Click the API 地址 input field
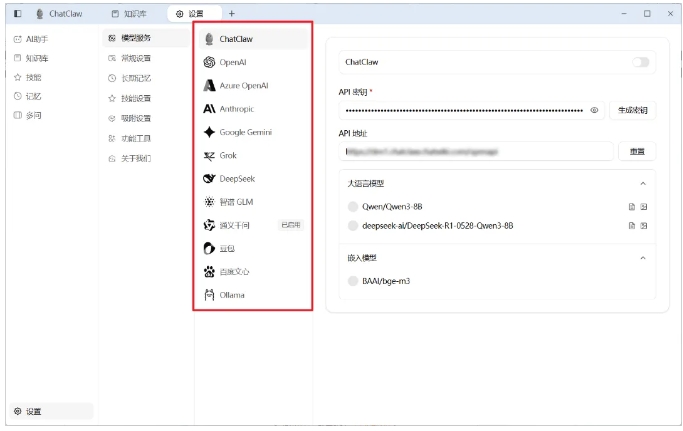Image resolution: width=683 pixels, height=431 pixels. click(476, 151)
